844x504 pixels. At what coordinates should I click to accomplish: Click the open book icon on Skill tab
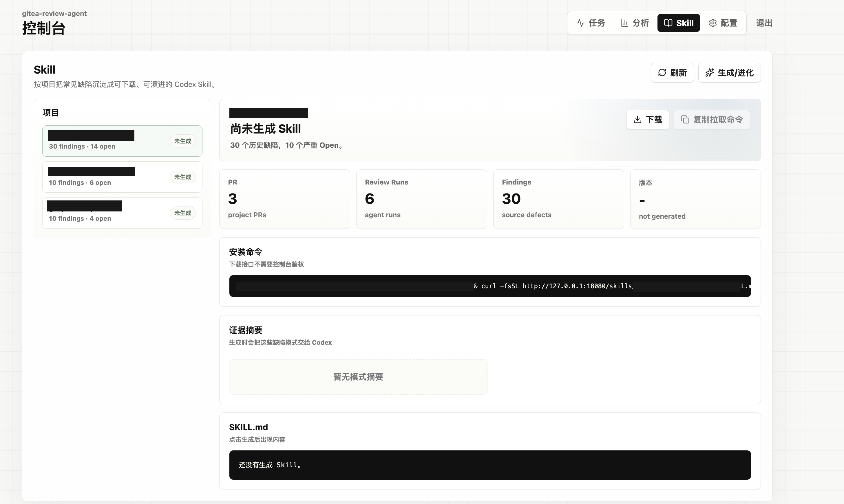tap(668, 23)
